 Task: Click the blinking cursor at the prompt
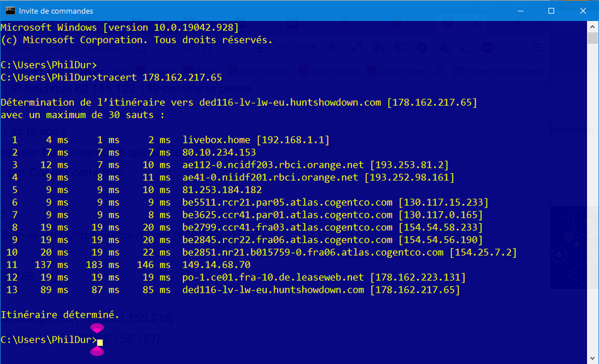pyautogui.click(x=100, y=342)
